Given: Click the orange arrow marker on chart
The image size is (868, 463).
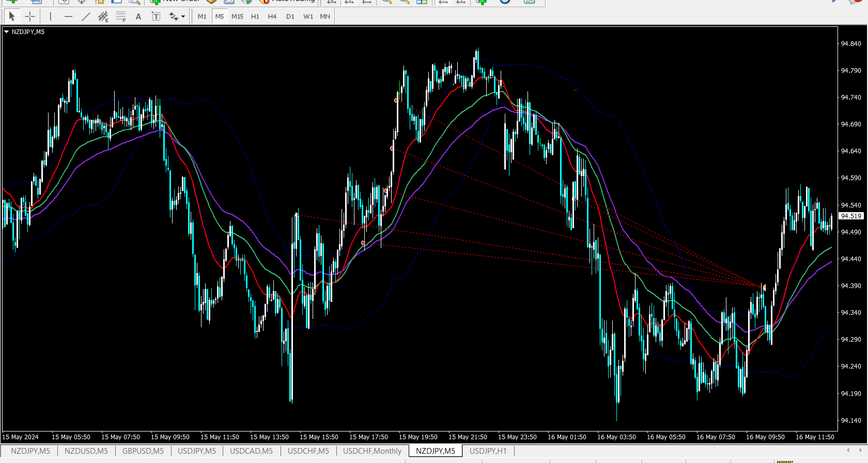Looking at the screenshot, I should pyautogui.click(x=764, y=287).
